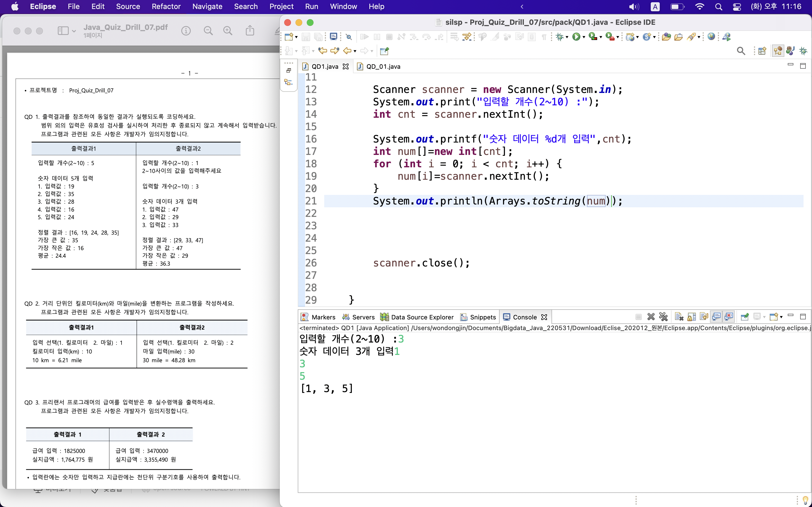Click the Last Edit Location arrow icon
The height and width of the screenshot is (507, 812).
click(323, 51)
